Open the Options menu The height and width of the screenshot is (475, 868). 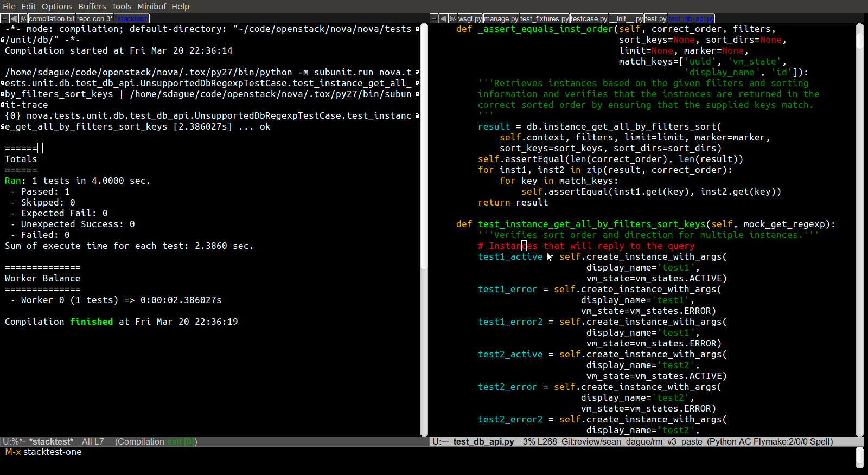[57, 7]
